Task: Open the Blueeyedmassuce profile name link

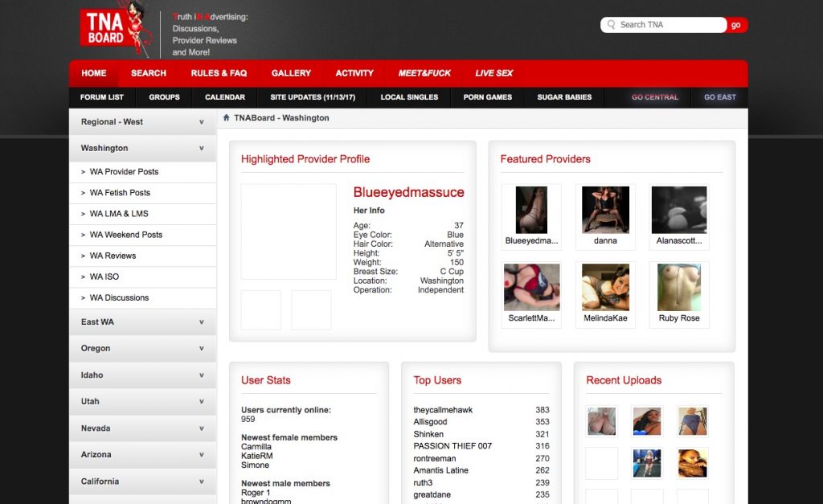Action: (x=408, y=192)
